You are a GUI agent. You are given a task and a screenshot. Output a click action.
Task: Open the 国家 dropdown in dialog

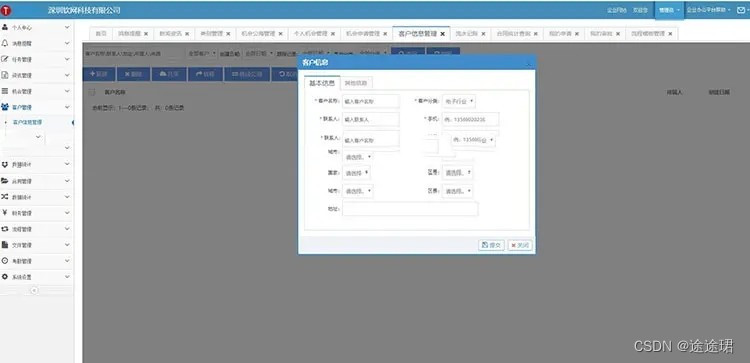(356, 173)
